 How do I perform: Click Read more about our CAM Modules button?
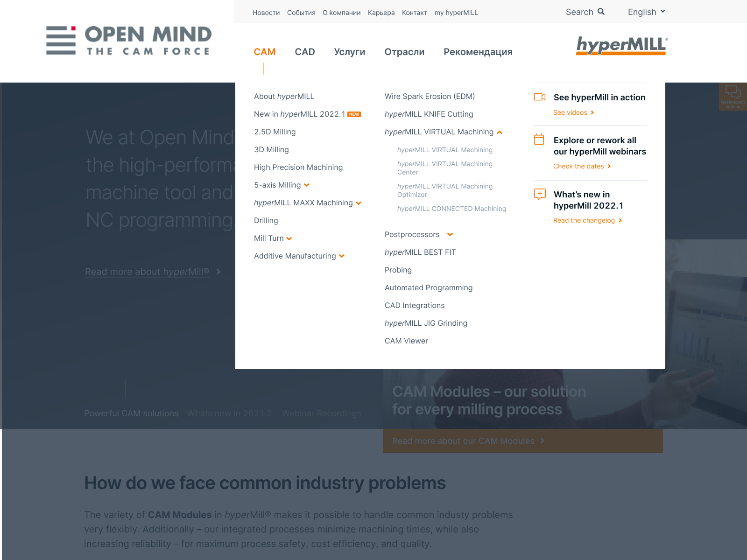(523, 441)
